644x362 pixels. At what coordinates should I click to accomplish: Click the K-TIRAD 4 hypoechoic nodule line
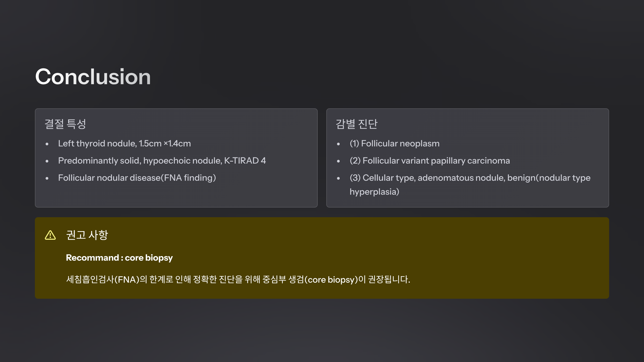point(162,161)
